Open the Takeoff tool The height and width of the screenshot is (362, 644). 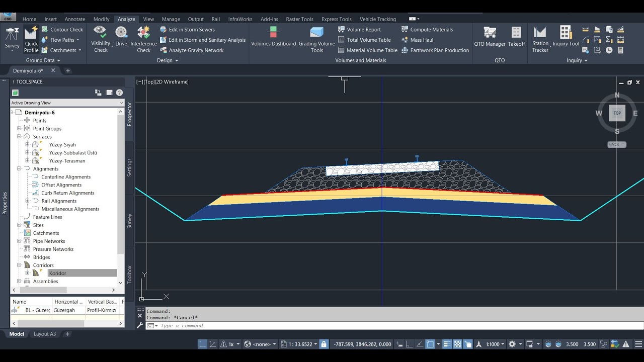pos(516,36)
